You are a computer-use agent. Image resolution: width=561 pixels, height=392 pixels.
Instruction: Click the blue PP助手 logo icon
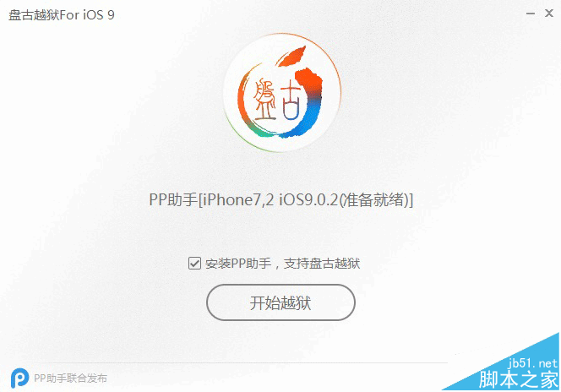[x=19, y=378]
